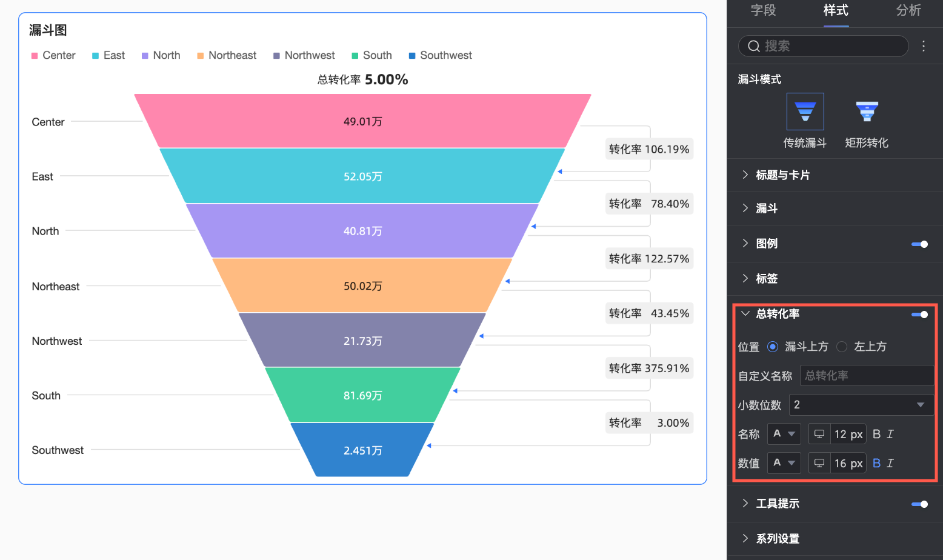Click the 漏斗图 chart title
This screenshot has width=943, height=560.
pos(48,30)
